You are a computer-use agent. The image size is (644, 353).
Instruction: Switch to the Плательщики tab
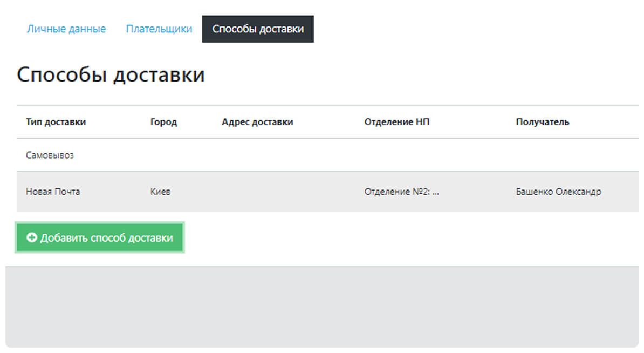pos(159,29)
